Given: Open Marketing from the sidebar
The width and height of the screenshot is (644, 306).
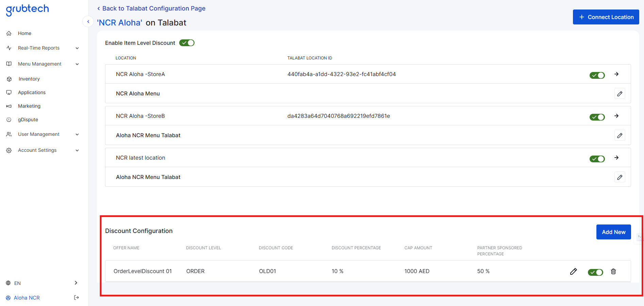Looking at the screenshot, I should 29,106.
